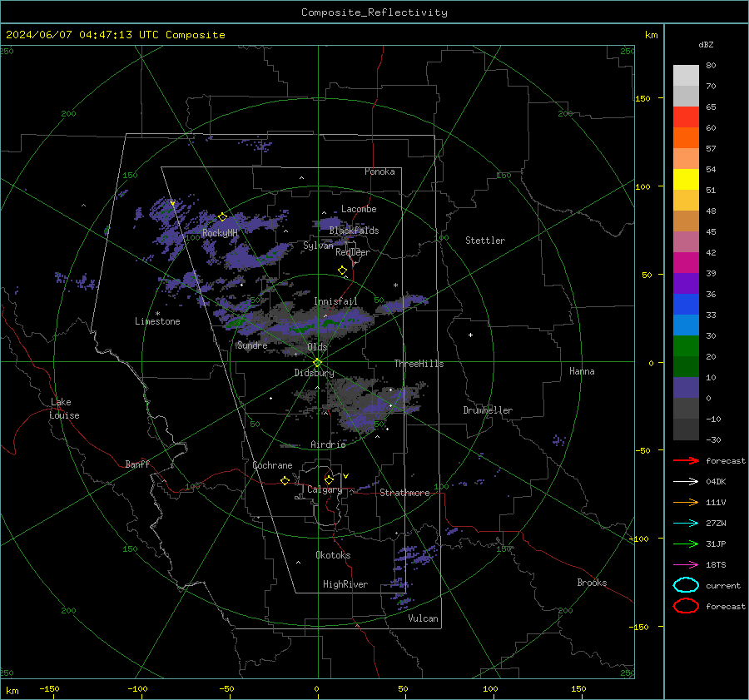Select the Lacombe label
Viewport: 749px width, 700px height.
(359, 209)
